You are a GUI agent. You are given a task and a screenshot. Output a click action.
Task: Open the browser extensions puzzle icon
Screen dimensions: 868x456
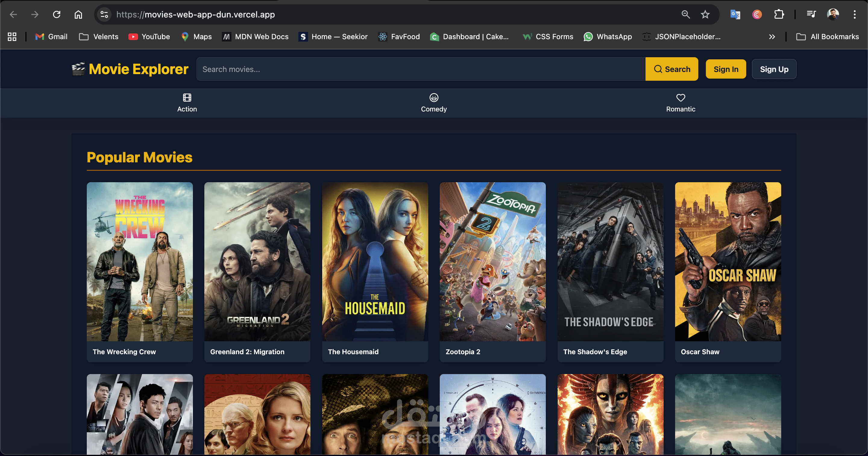pos(779,14)
